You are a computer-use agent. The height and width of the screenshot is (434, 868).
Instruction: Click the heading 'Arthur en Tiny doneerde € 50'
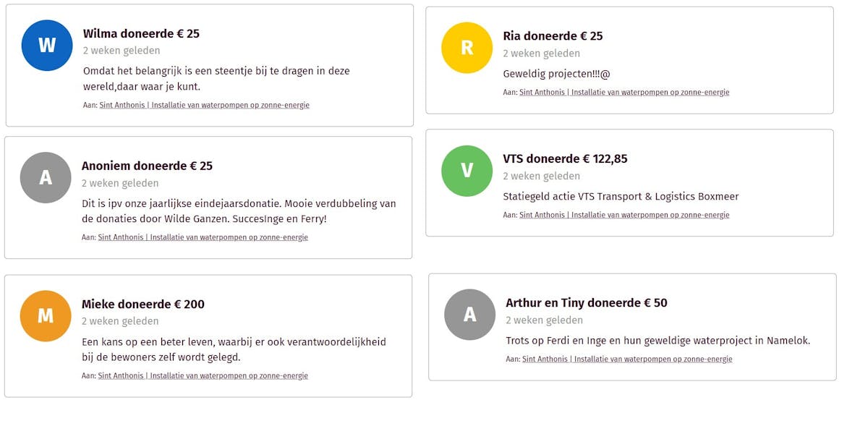coord(586,303)
